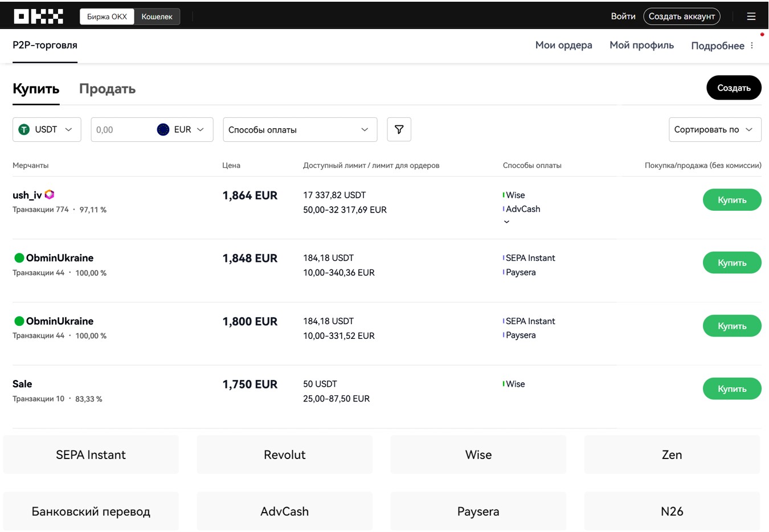
Task: Click the three-dot icon beside Подробнее
Action: tap(752, 45)
